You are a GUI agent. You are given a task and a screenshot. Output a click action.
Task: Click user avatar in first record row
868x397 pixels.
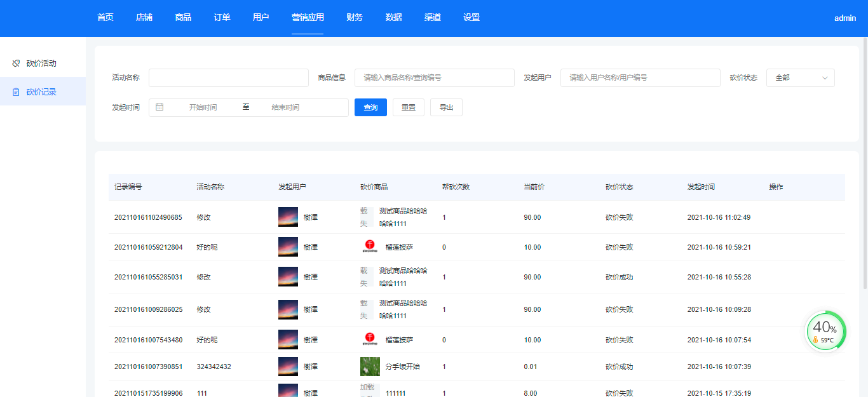pos(288,217)
